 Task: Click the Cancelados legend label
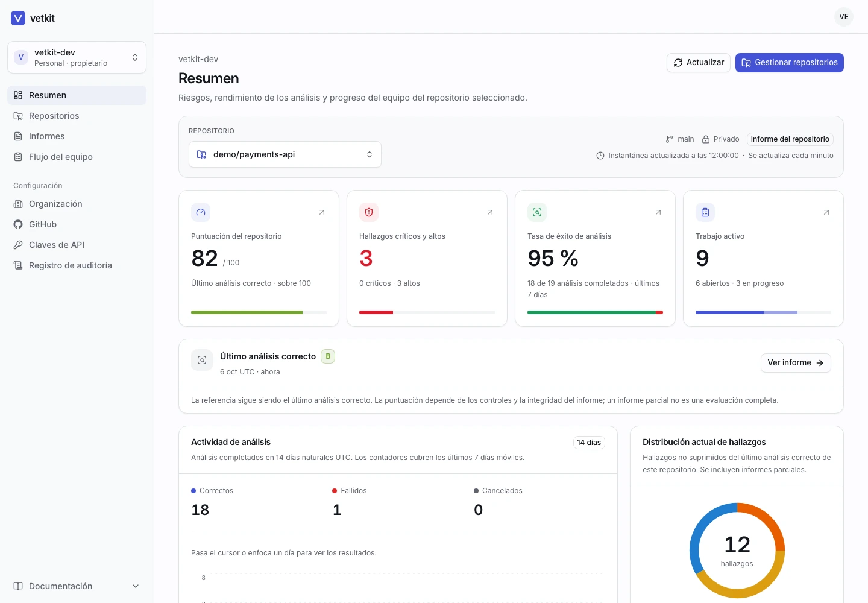click(502, 491)
